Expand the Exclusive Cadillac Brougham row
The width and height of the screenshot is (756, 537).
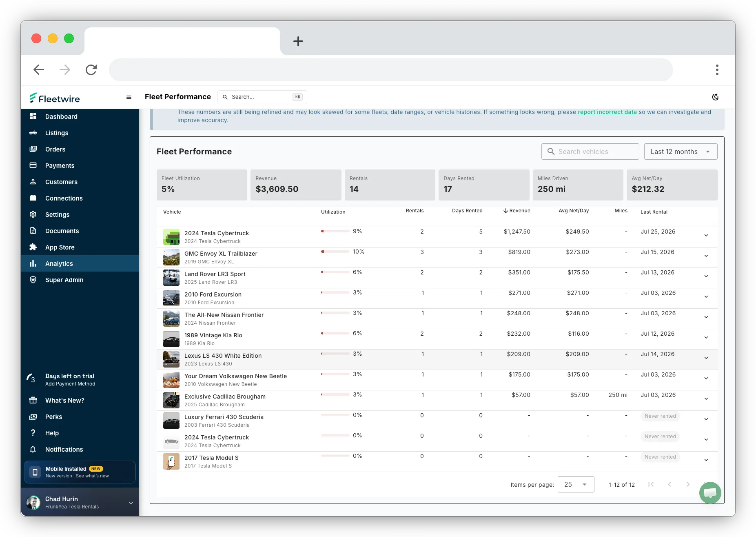(706, 399)
